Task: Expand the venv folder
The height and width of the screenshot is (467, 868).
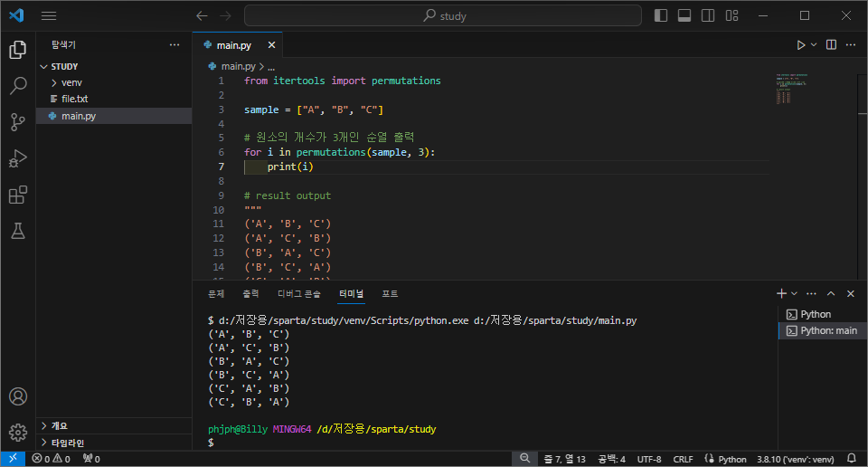Action: click(114, 82)
